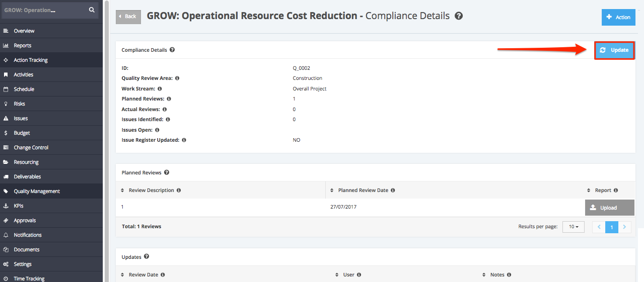Click the help icon beside page title
Image resolution: width=644 pixels, height=282 pixels.
(459, 16)
